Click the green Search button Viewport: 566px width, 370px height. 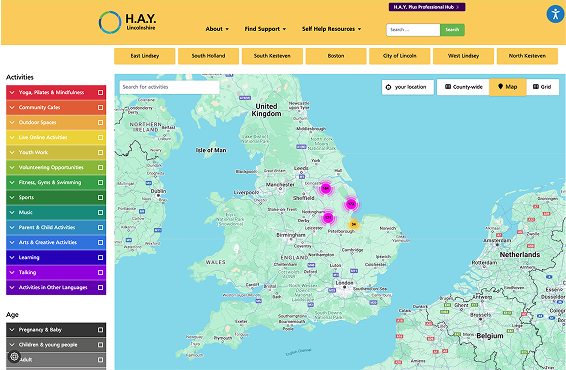[452, 30]
